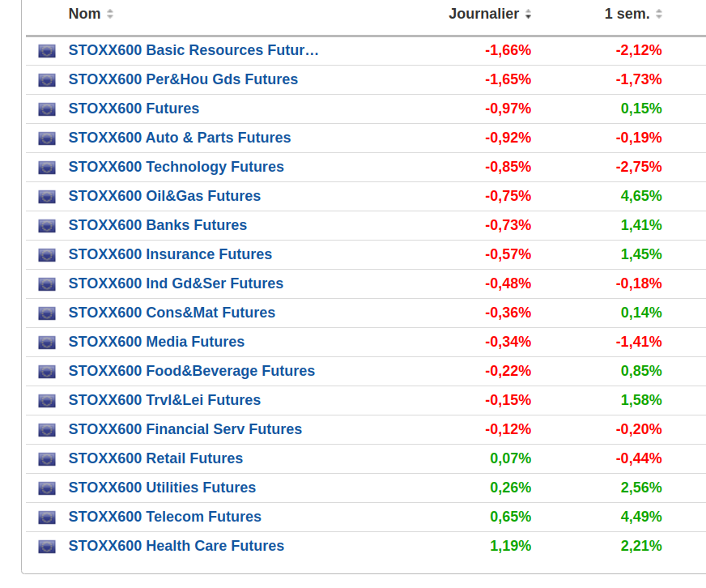Open STOXX600 Technology Futures link
Screen dimensions: 706x588
(176, 167)
